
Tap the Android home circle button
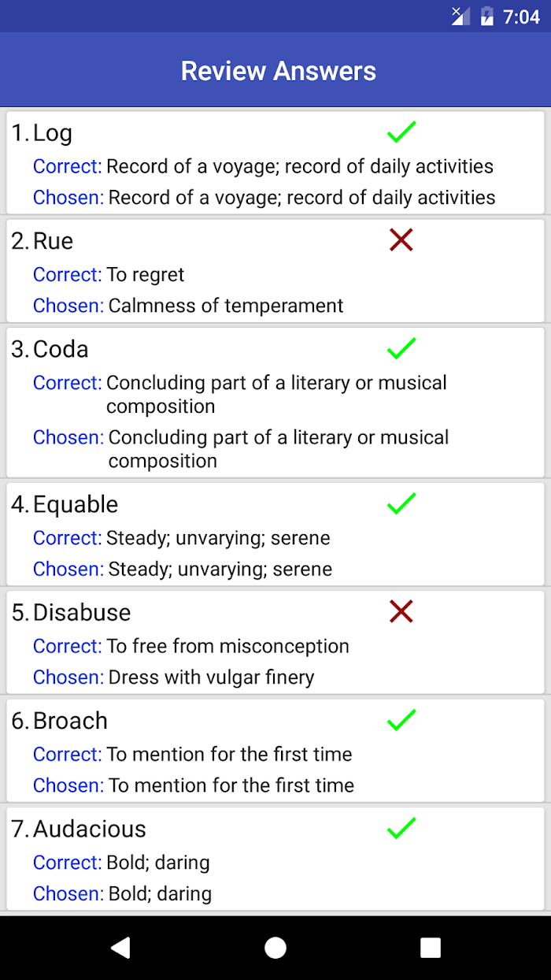[275, 948]
